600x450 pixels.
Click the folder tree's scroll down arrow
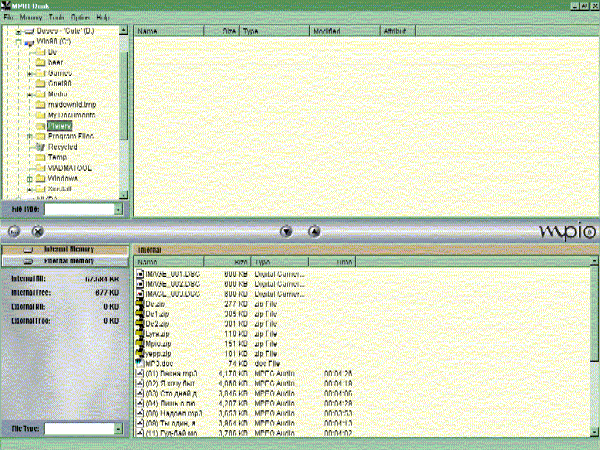(x=123, y=195)
